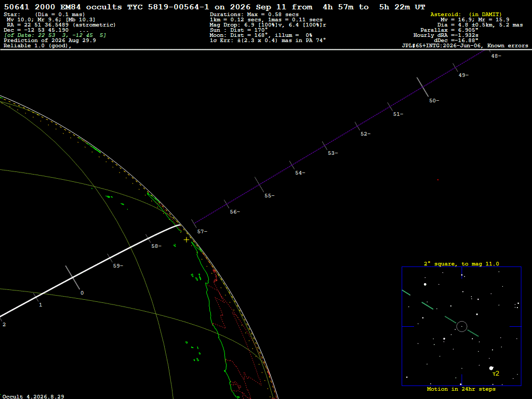Click the Occult 4.2026.8.29 version text
The image size is (532, 399).
point(33,396)
